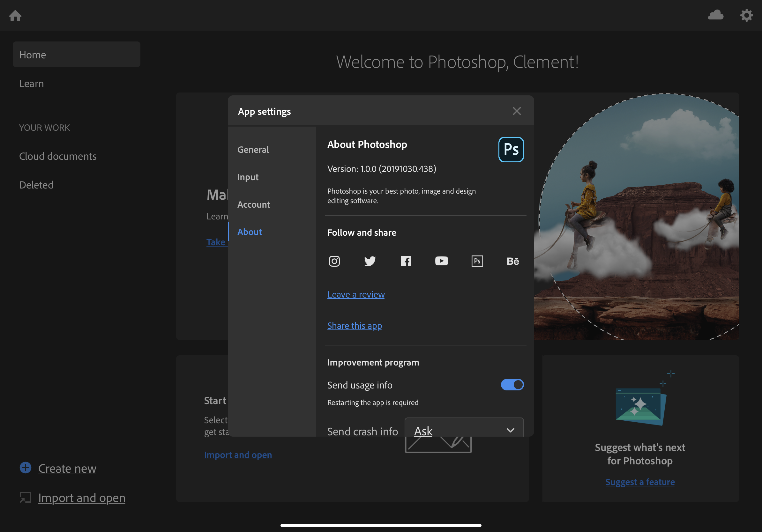Viewport: 762px width, 532px height.
Task: Click the small Photoshop Ps social icon
Action: click(477, 261)
